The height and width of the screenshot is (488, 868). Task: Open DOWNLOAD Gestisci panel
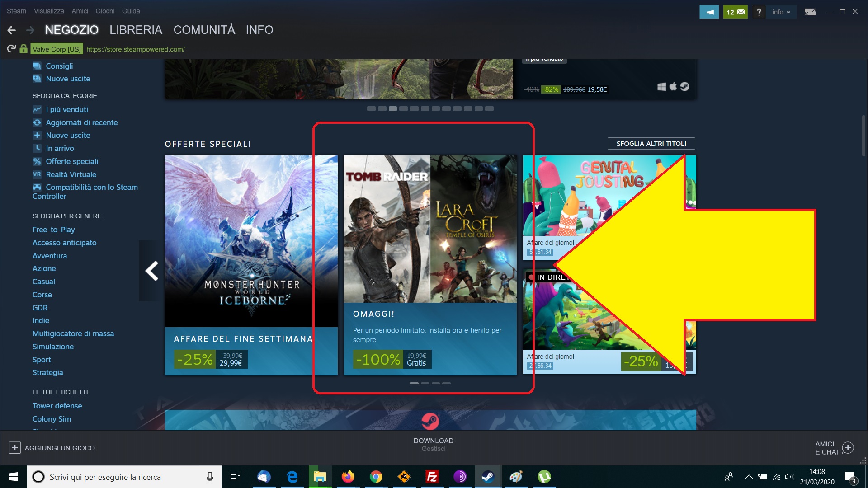(434, 444)
